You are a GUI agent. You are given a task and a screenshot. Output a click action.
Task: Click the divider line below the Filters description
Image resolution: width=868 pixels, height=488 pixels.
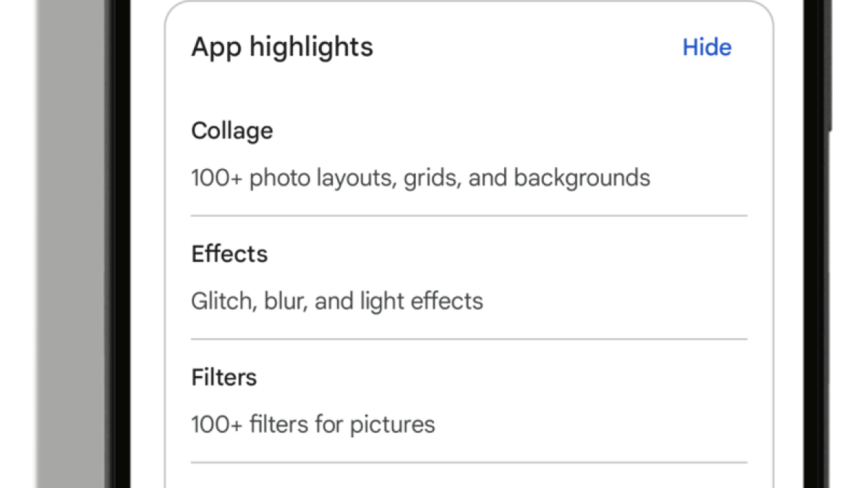pos(469,463)
